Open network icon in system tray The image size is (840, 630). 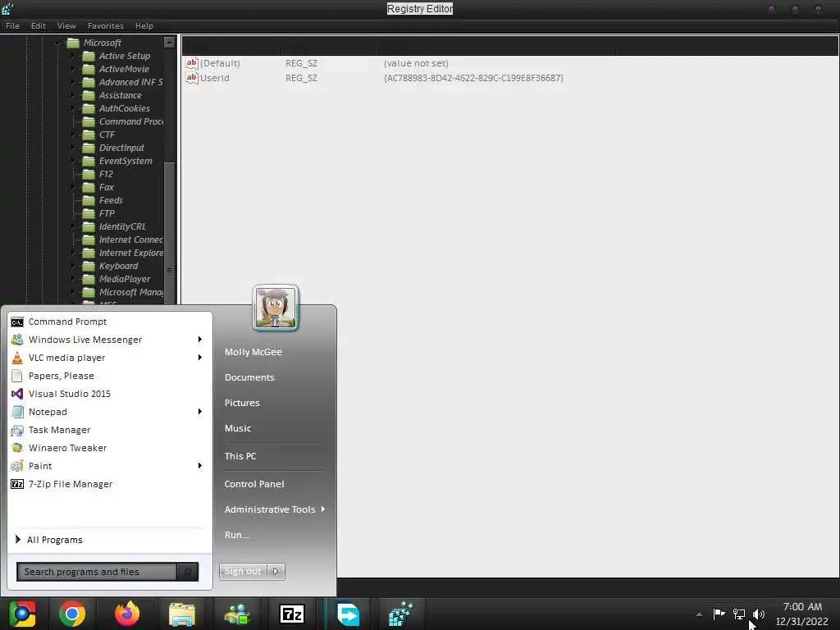coord(739,614)
